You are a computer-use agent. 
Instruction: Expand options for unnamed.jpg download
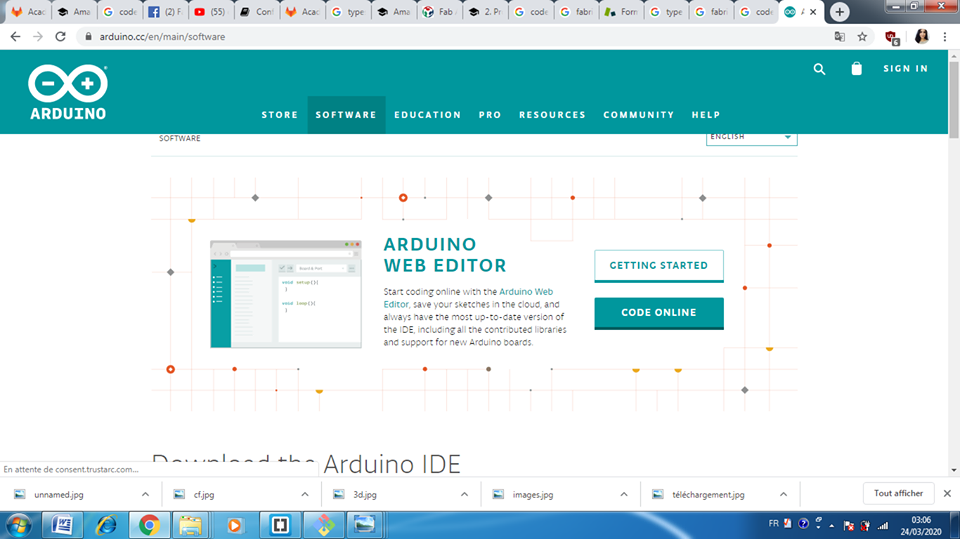pyautogui.click(x=145, y=494)
